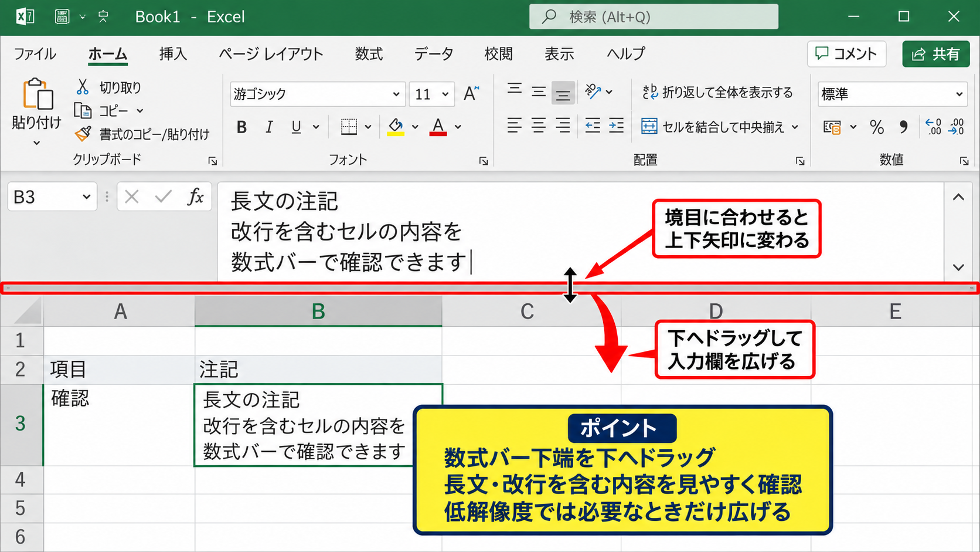Switch to the 数式 tab

pyautogui.click(x=369, y=54)
